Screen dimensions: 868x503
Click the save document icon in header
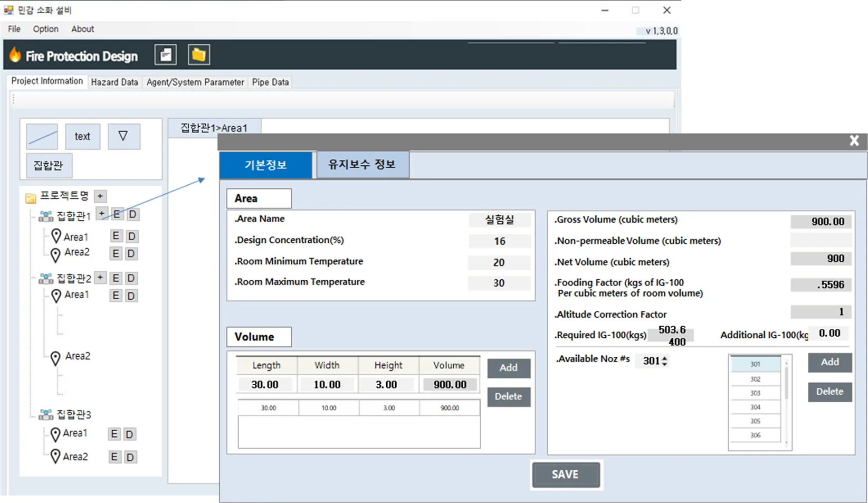(165, 54)
